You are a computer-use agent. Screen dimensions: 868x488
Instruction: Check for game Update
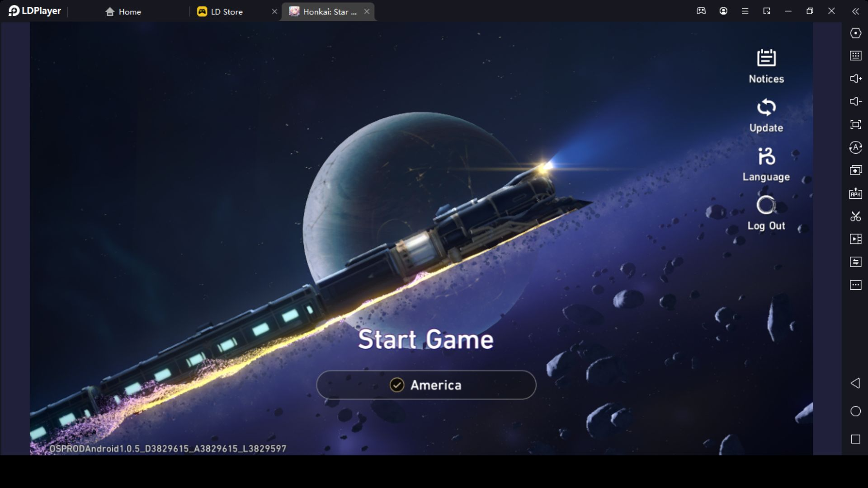tap(765, 115)
